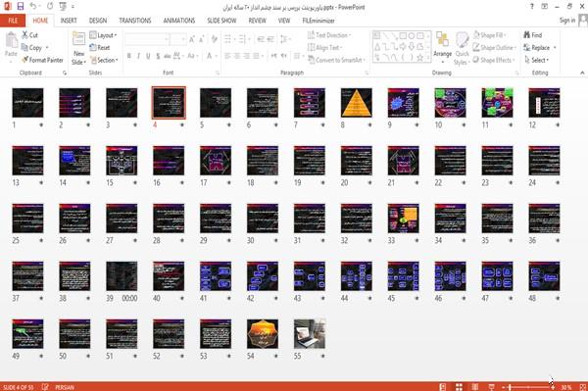Image resolution: width=588 pixels, height=391 pixels.
Task: Select slide 54 sunset thumbnail
Action: pyautogui.click(x=263, y=333)
